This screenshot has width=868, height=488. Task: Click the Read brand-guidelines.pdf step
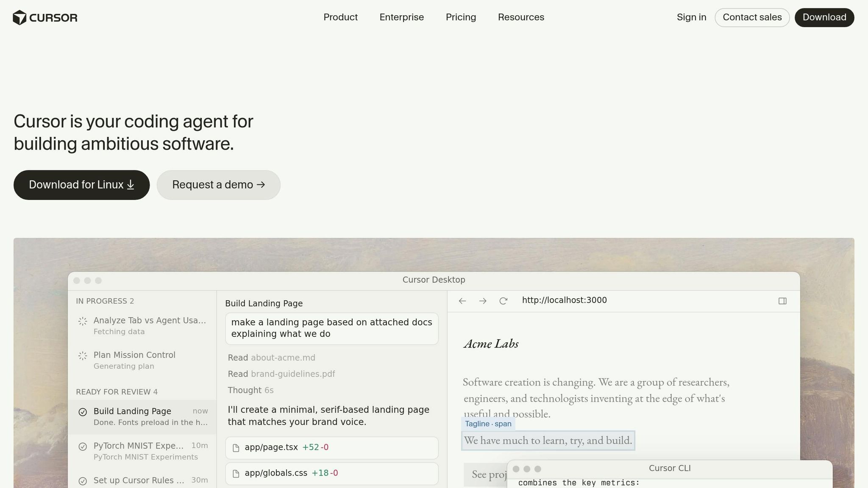[281, 374]
